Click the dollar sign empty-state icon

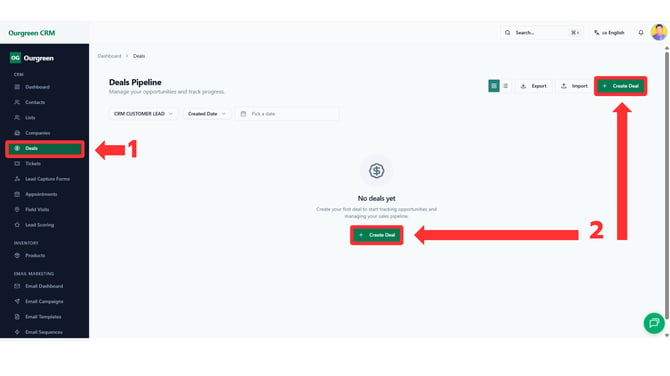tap(376, 171)
